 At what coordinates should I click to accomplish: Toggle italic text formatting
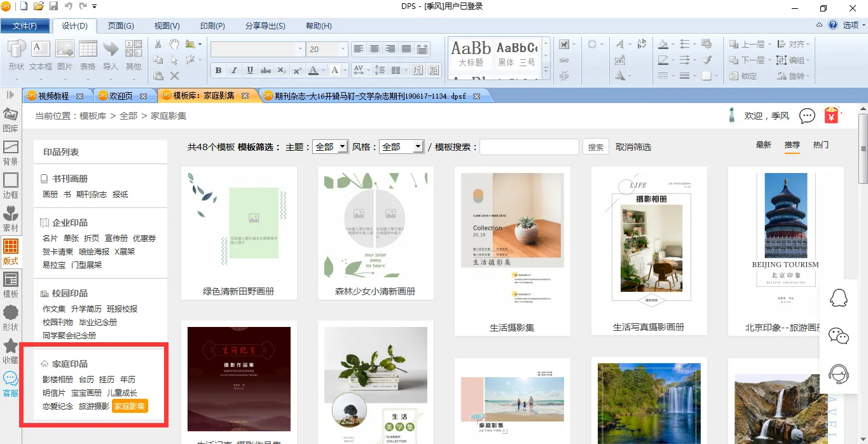tap(234, 70)
